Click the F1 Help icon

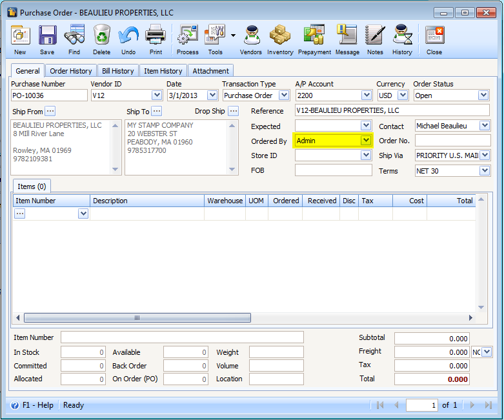pos(15,405)
